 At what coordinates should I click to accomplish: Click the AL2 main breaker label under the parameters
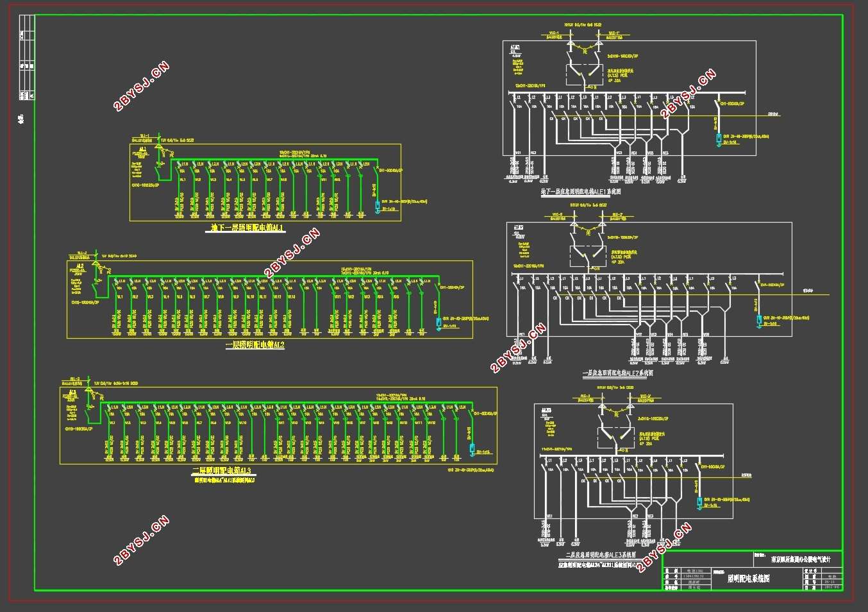[x=85, y=302]
